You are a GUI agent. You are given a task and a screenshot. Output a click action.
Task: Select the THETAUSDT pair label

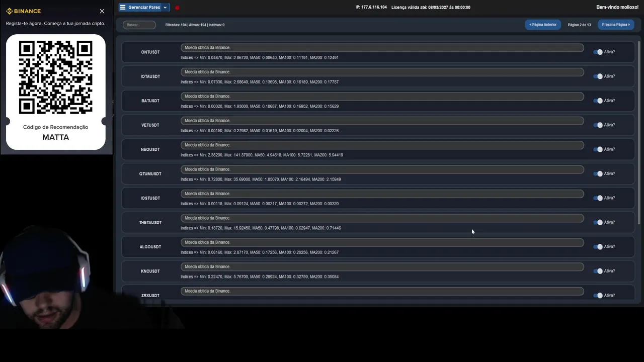[150, 223]
